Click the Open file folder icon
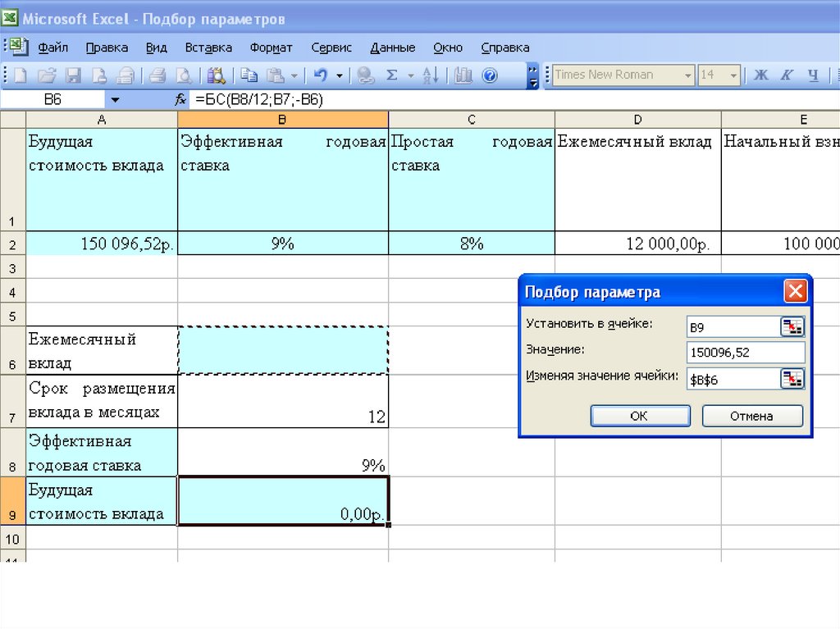The width and height of the screenshot is (840, 629). coord(47,75)
